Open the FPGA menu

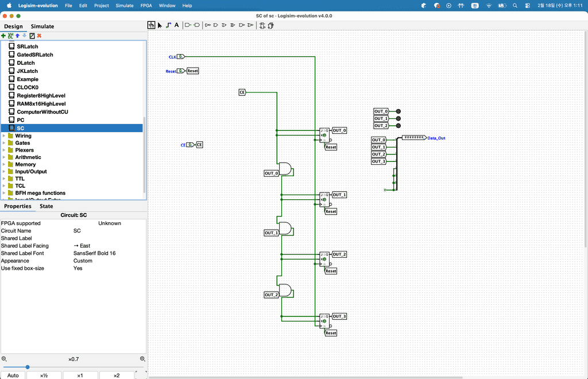(146, 5)
